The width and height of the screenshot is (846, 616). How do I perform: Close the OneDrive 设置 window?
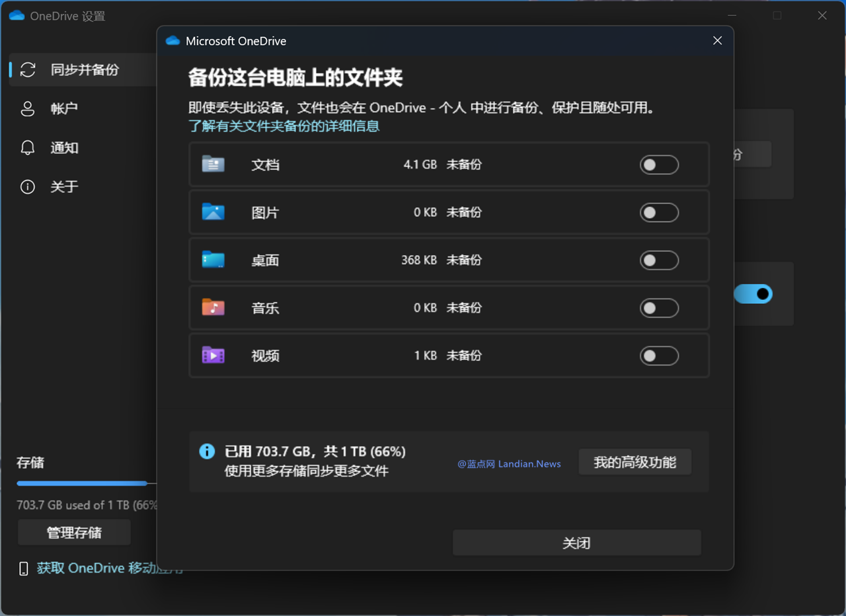[822, 15]
